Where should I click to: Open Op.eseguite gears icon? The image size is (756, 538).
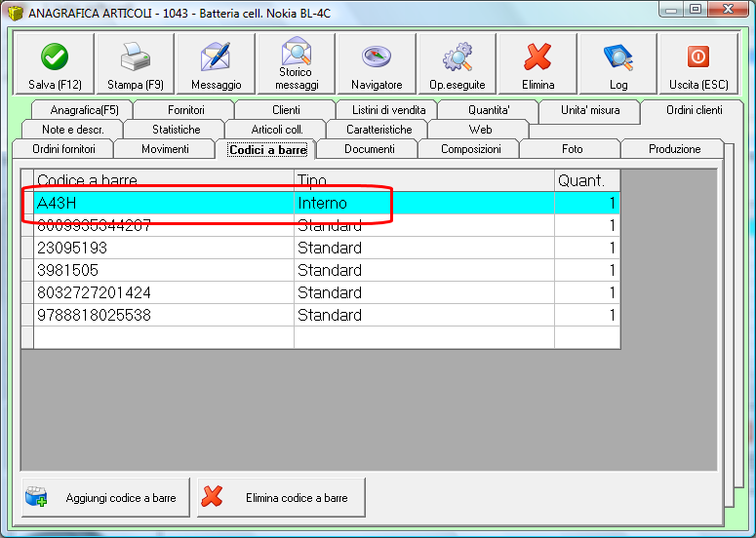(458, 57)
